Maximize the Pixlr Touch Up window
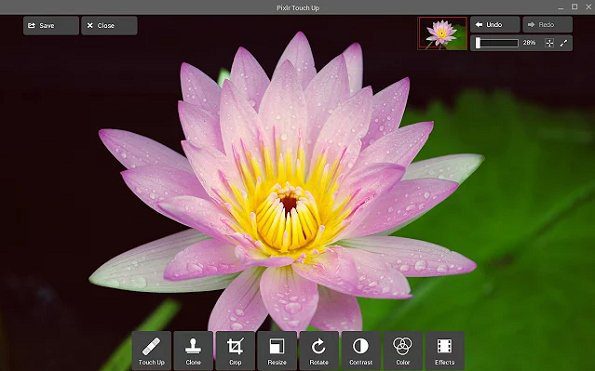Image resolution: width=595 pixels, height=371 pixels. 575,7
